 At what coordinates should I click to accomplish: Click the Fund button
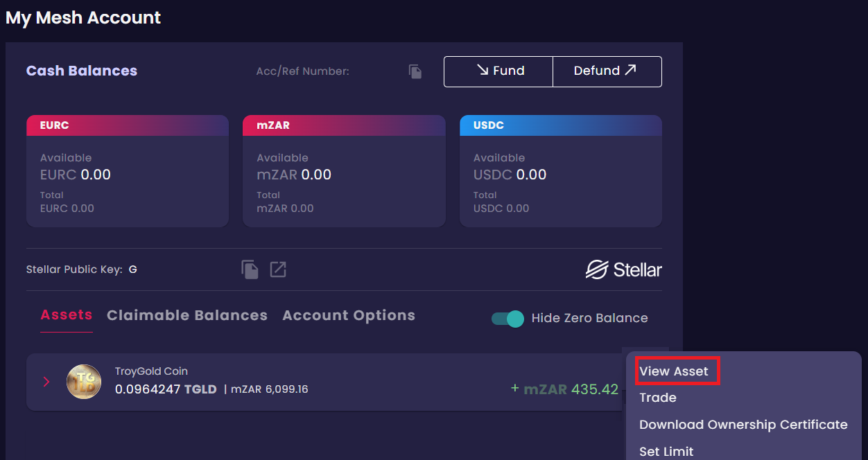tap(498, 71)
